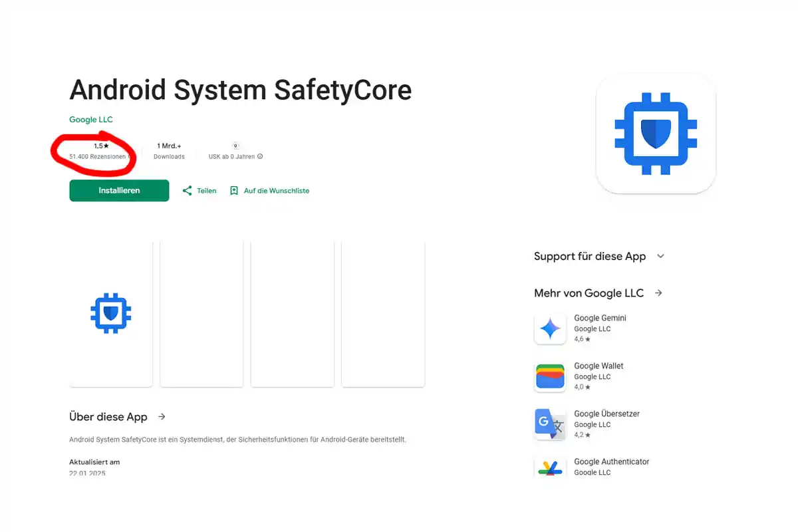Click the first empty screenshot panel
798x532 pixels.
point(201,314)
